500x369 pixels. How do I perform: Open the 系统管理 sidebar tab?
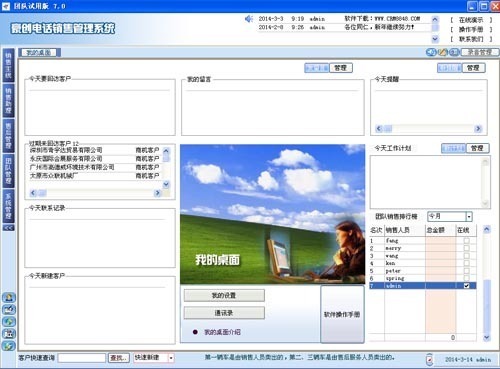[8, 206]
